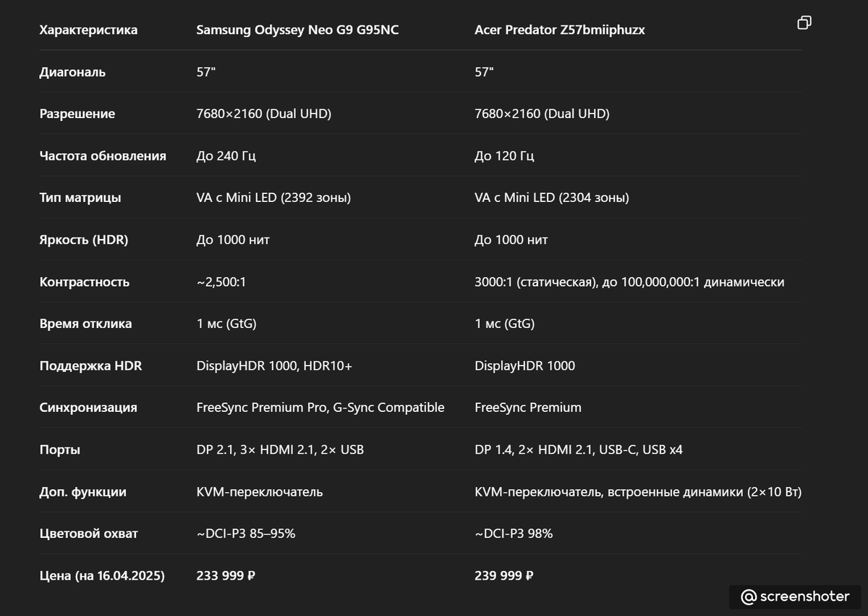Screen dimensions: 868x616
Task: Click the 239 999 ₽ Acer price
Action: point(504,575)
